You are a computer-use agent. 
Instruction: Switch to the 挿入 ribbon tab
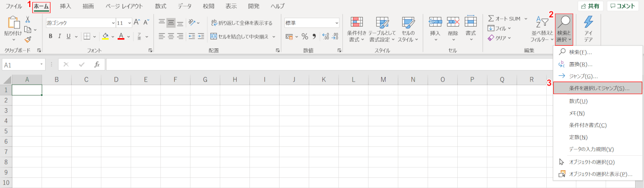[x=65, y=6]
